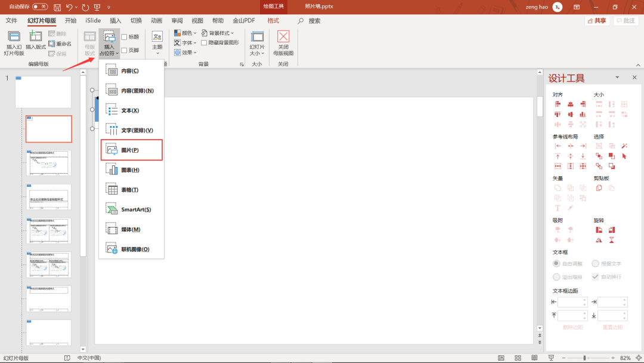Choose 图表(H) chart placeholder
Image resolution: width=644 pixels, height=363 pixels.
tap(131, 170)
